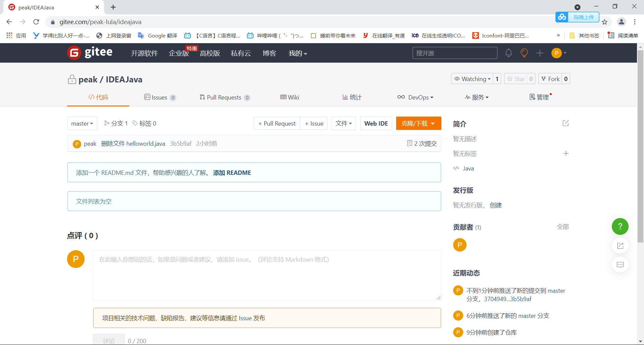Click 全部 contributors link
The width and height of the screenshot is (644, 345).
563,227
